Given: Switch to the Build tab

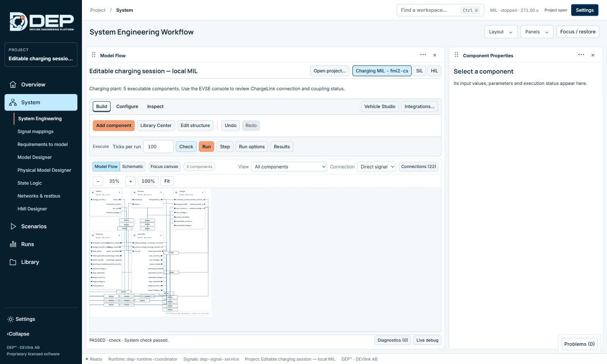Looking at the screenshot, I should coord(102,107).
